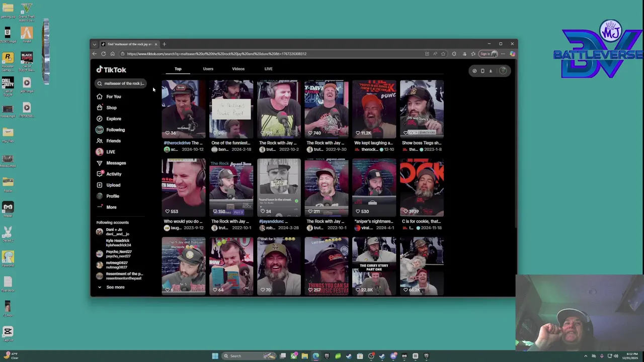The height and width of the screenshot is (362, 644).
Task: Open the #jayanddunc hashtag link
Action: tap(272, 221)
